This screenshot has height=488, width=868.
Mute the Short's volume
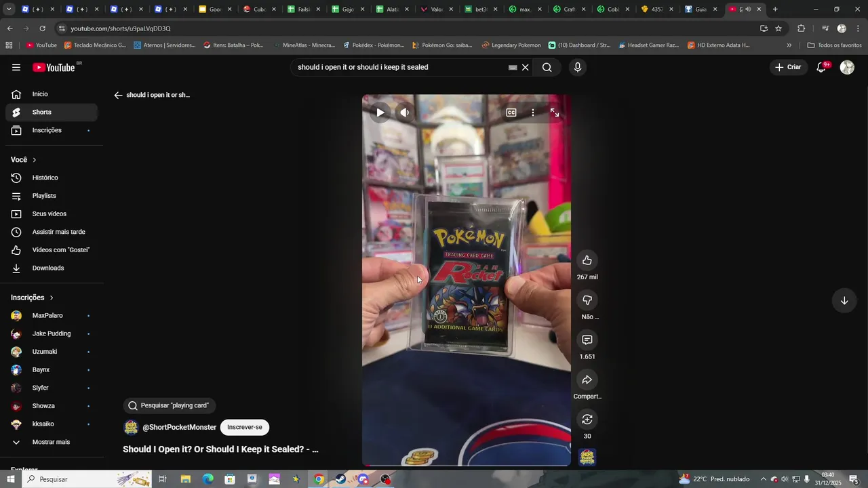[405, 113]
